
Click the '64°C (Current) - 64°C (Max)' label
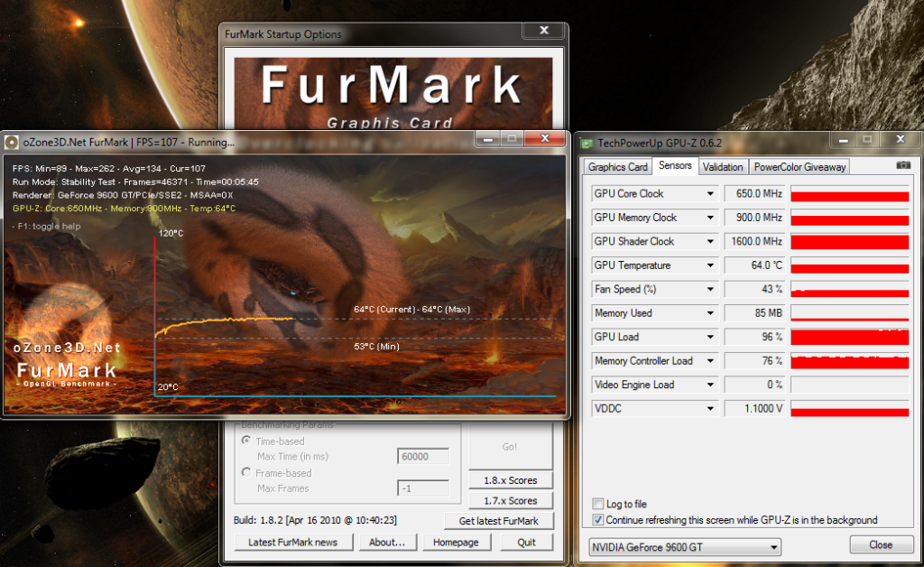411,310
